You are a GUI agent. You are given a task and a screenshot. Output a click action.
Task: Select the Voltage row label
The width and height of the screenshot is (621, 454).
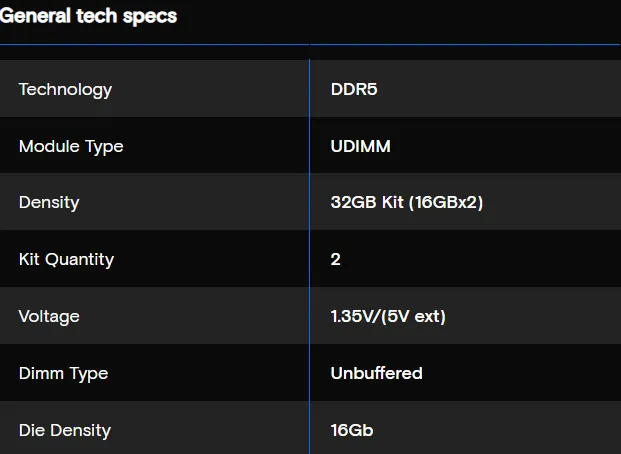(49, 317)
